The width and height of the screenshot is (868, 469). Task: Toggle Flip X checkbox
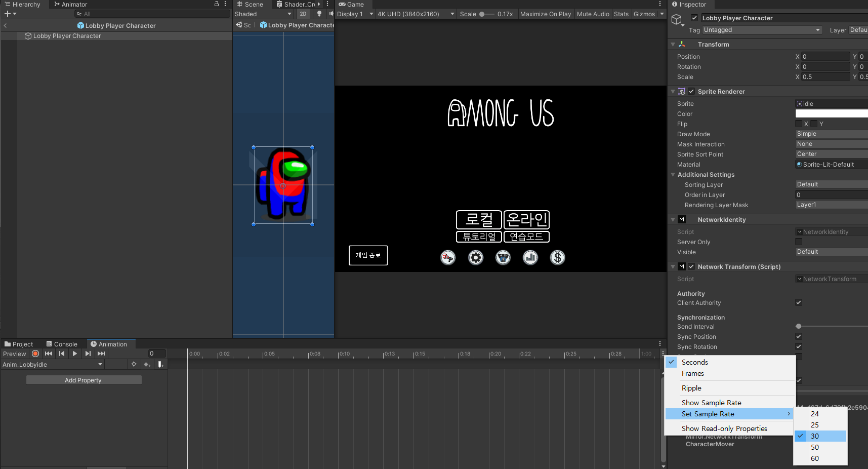pyautogui.click(x=799, y=124)
